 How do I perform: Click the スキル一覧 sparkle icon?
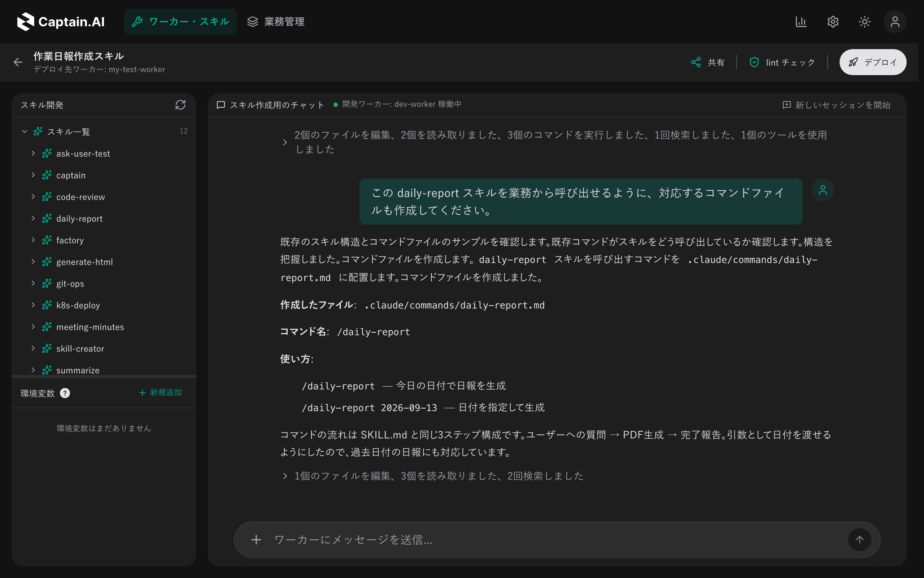point(38,131)
